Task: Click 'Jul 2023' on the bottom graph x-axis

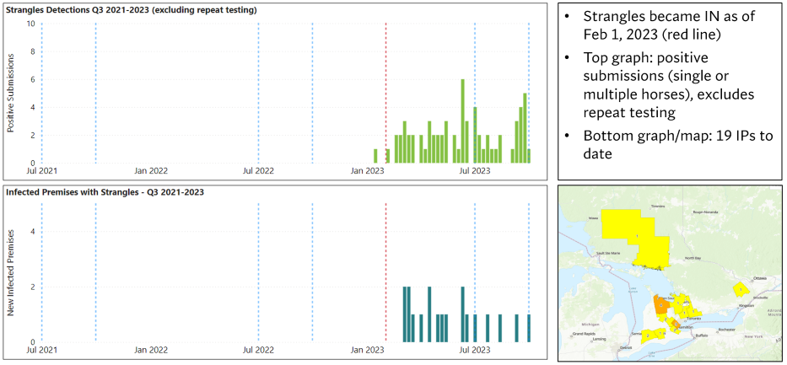Action: click(475, 349)
